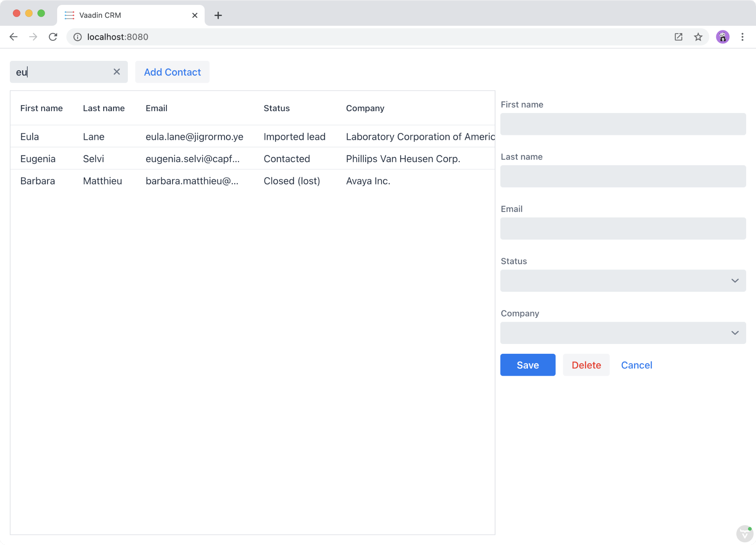
Task: Select the Eugenia Selvi row
Action: click(227, 159)
